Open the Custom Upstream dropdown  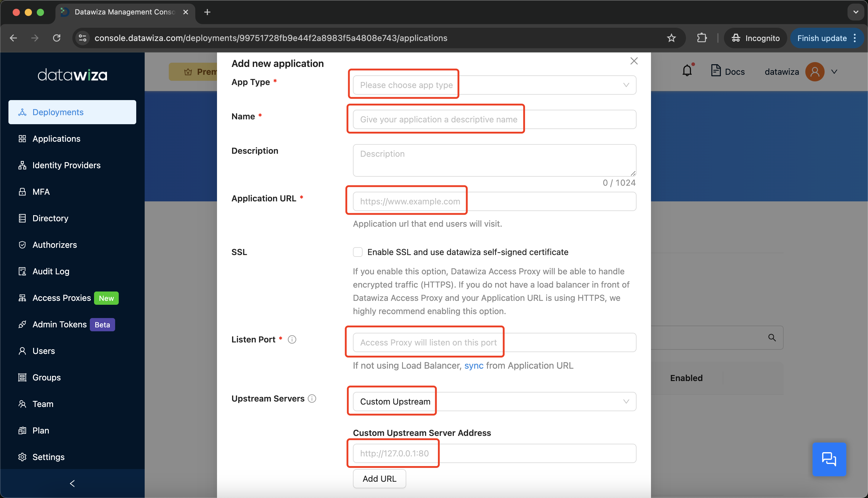[494, 402]
